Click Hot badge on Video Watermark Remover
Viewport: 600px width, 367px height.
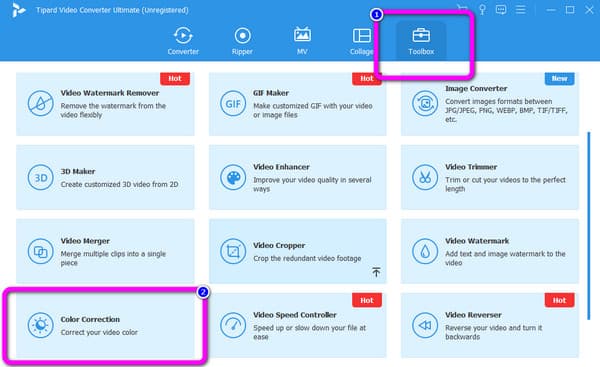[x=175, y=78]
